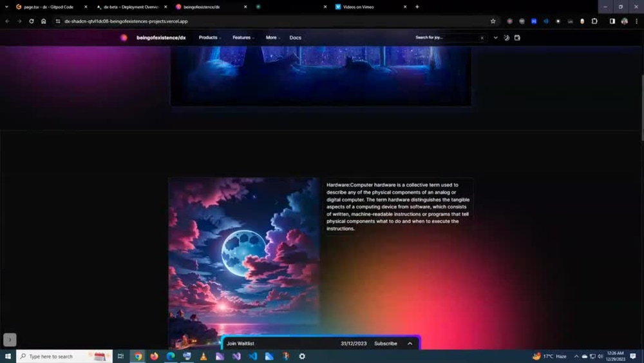Open Visual Studio from the taskbar
This screenshot has width=644, height=363.
(236, 356)
